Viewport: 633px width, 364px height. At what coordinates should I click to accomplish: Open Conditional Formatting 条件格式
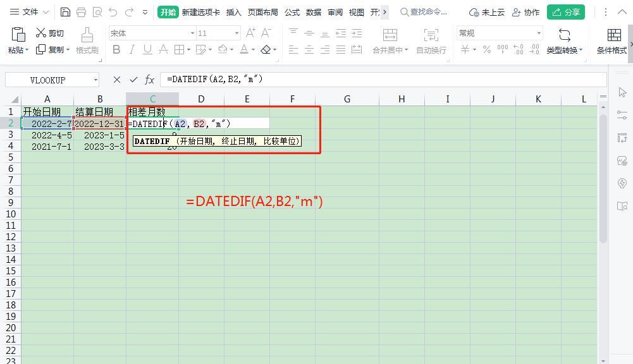click(x=612, y=40)
